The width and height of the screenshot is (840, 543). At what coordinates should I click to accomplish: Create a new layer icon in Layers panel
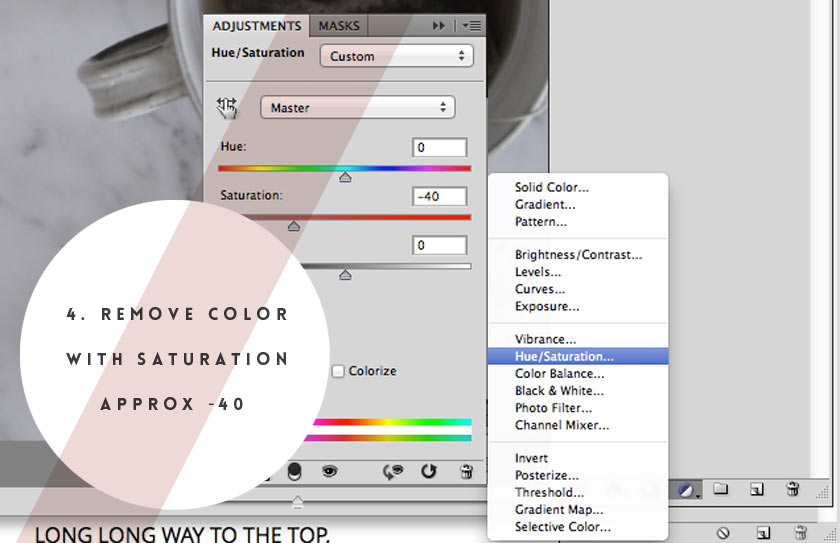pos(756,489)
